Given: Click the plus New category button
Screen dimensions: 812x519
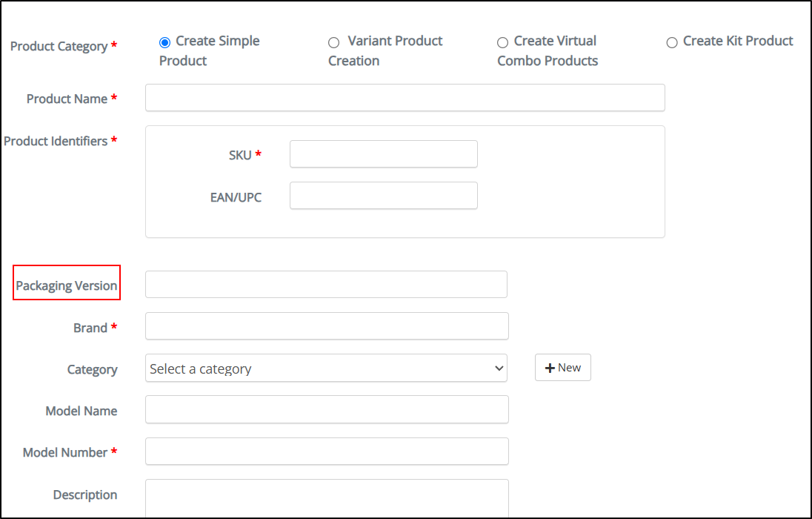Looking at the screenshot, I should [x=562, y=368].
